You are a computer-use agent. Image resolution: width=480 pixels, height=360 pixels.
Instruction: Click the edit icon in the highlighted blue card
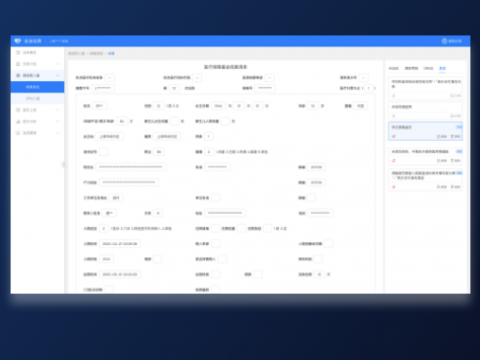[439, 137]
